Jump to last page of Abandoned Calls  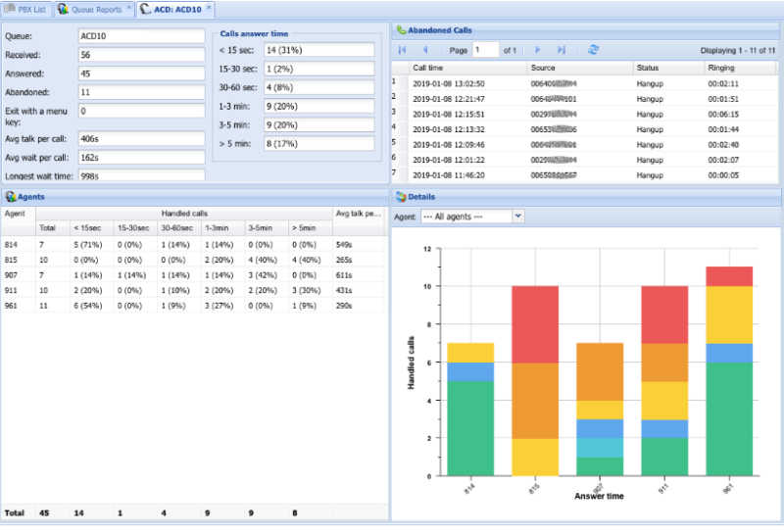(561, 49)
